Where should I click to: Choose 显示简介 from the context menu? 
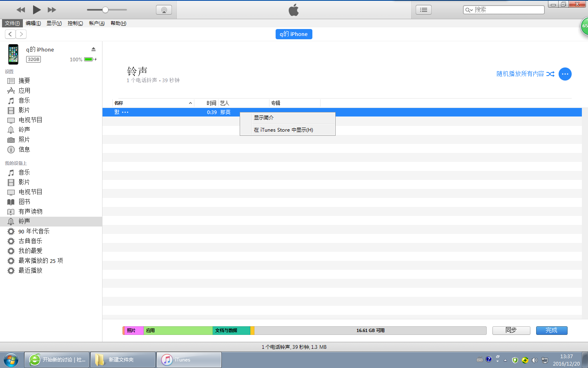[x=264, y=118]
